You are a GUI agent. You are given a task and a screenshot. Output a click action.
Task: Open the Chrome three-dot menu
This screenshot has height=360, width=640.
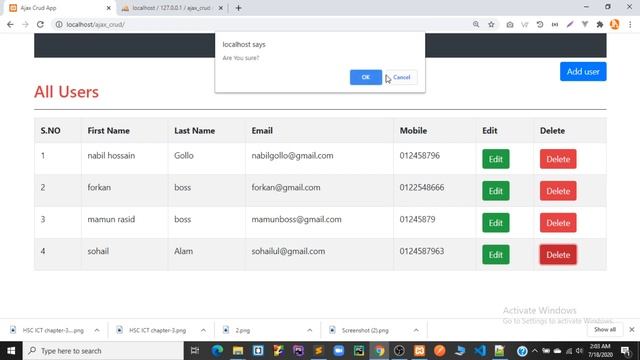[x=630, y=24]
